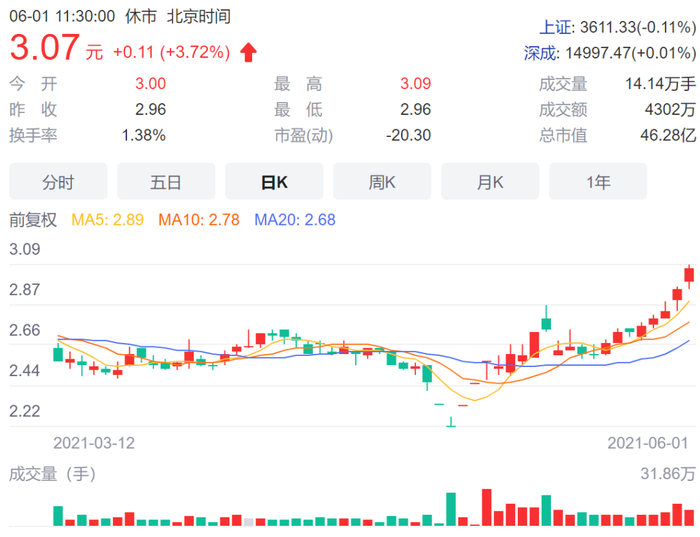Show the 周K weekly chart

click(x=382, y=182)
